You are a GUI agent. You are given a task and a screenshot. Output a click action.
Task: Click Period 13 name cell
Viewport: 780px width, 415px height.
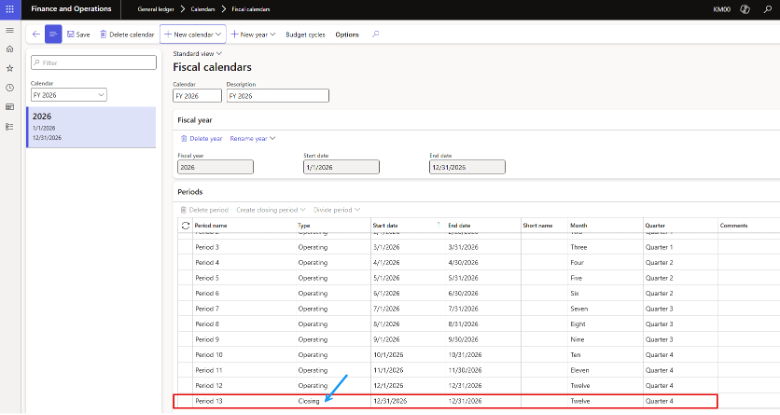pos(209,401)
